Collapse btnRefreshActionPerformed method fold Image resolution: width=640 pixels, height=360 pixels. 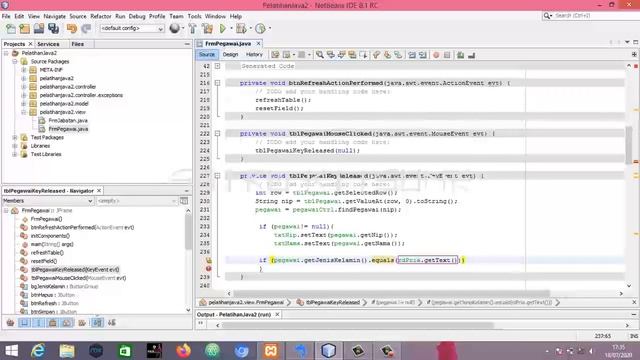(218, 83)
